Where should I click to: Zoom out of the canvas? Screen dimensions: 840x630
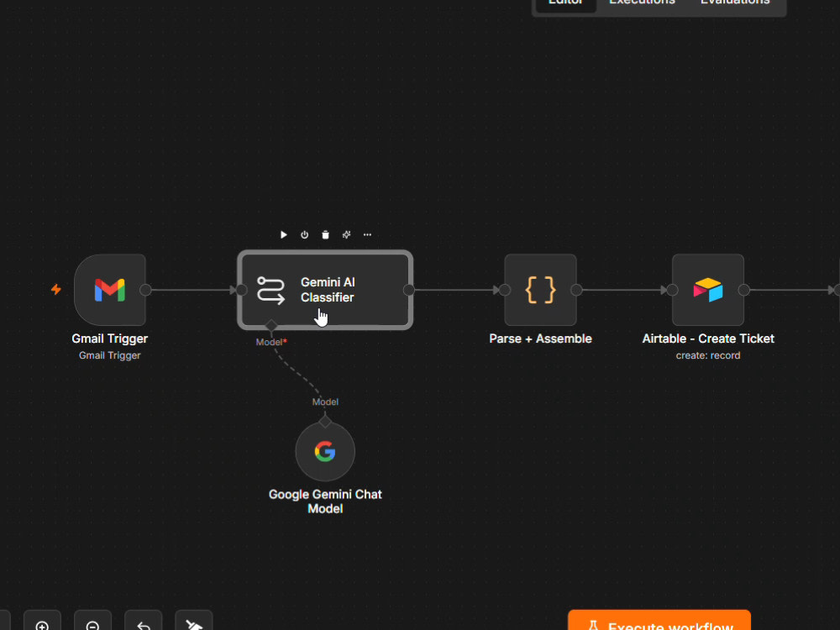pos(92,622)
